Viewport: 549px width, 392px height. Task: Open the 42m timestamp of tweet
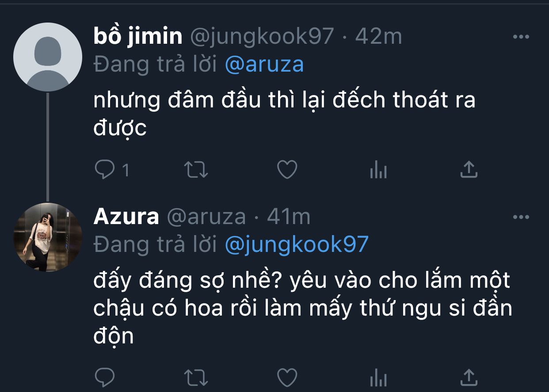coord(379,36)
